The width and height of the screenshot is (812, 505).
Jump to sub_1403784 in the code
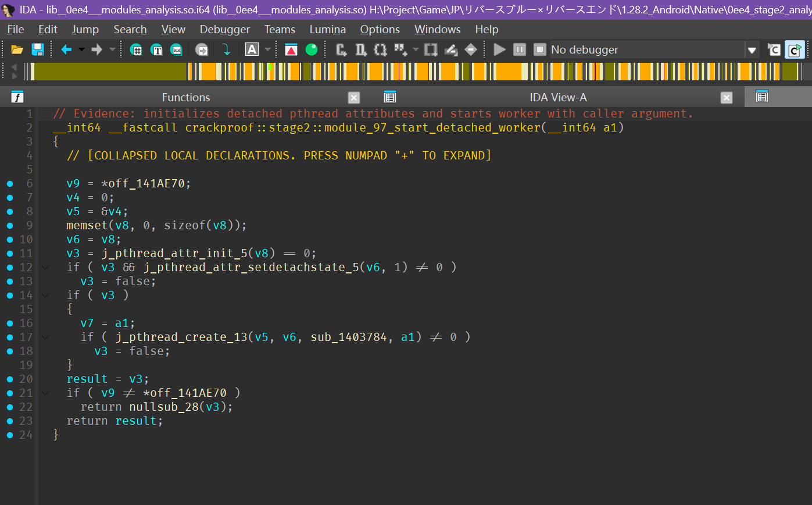tap(349, 337)
